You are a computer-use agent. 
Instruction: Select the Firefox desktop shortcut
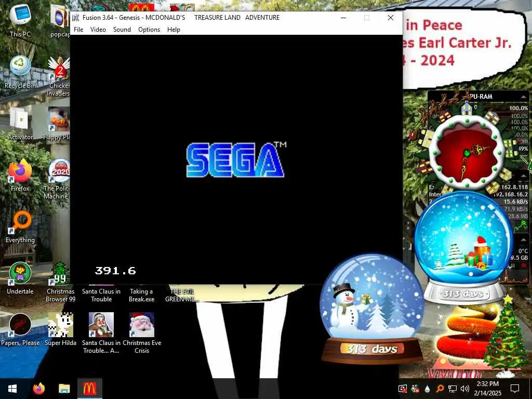tap(20, 176)
